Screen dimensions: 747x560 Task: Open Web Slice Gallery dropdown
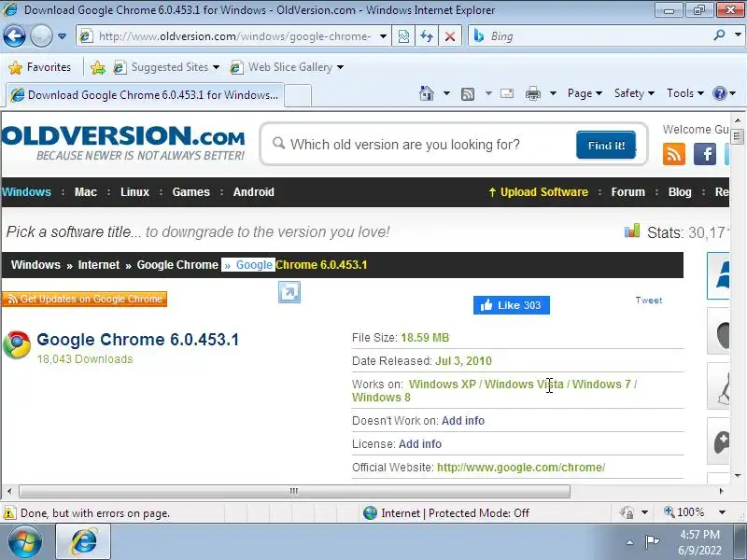point(287,67)
